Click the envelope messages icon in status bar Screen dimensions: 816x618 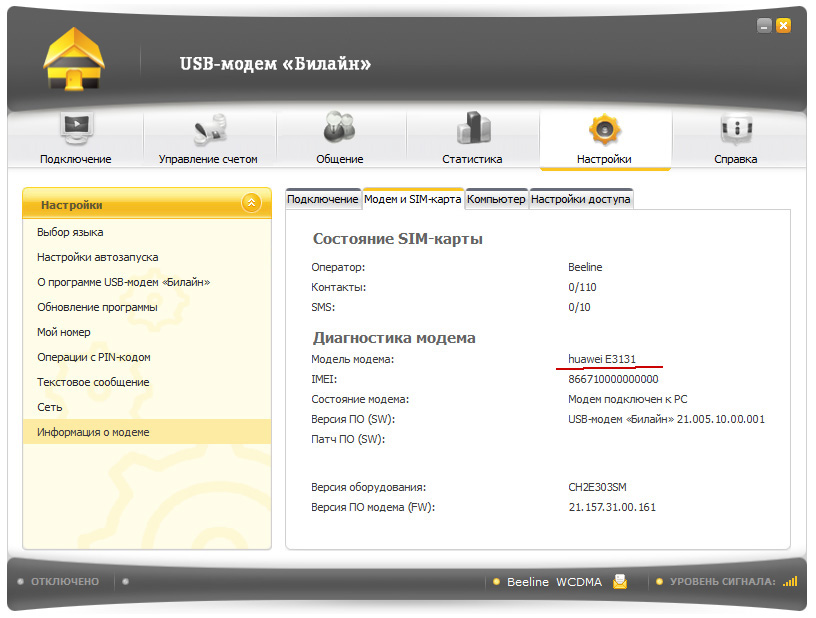coord(620,581)
